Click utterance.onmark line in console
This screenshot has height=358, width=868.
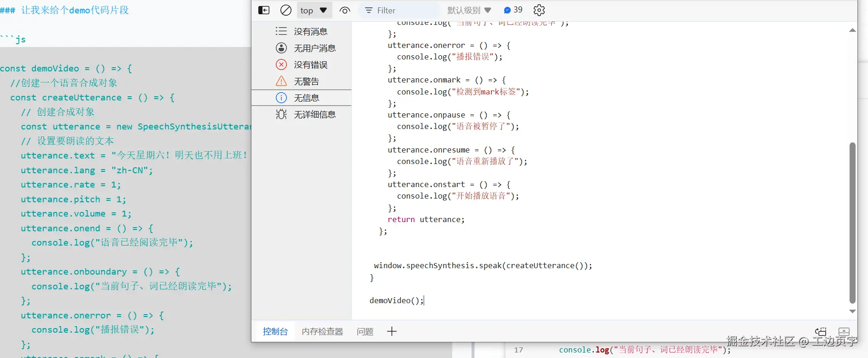[x=447, y=80]
